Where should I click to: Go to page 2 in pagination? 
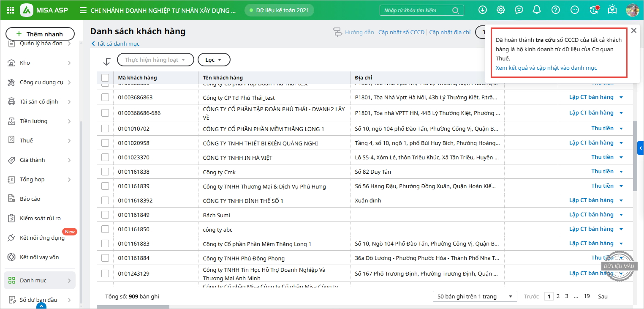point(558,296)
